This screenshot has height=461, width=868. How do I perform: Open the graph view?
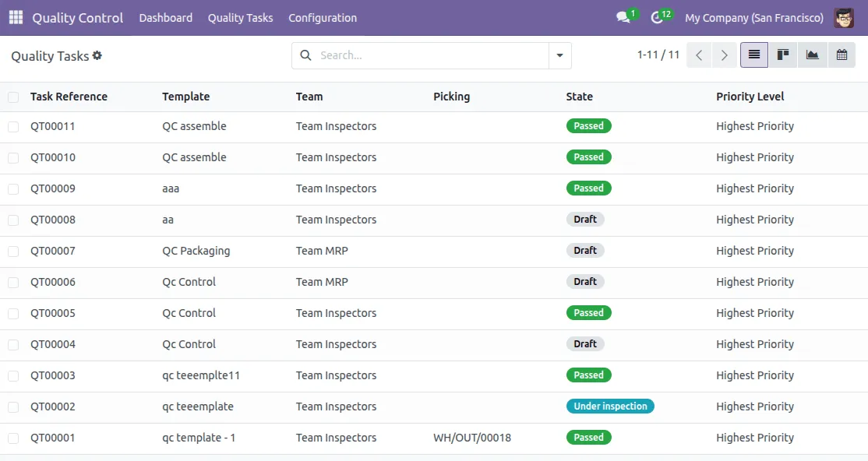[812, 55]
